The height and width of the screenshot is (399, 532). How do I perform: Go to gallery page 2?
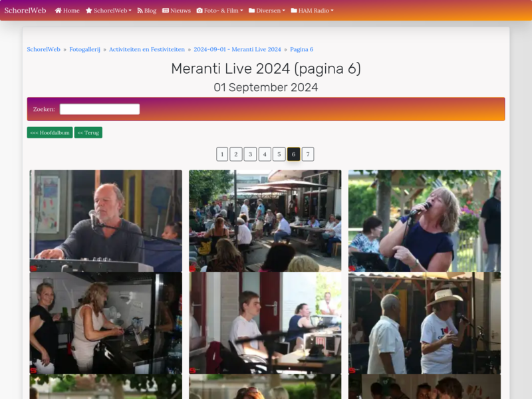[x=236, y=154]
